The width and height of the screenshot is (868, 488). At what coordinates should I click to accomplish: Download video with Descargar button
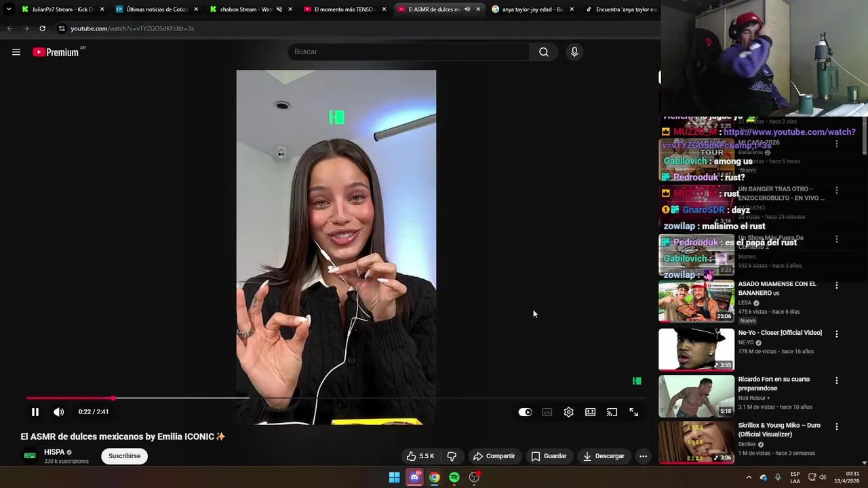604,456
